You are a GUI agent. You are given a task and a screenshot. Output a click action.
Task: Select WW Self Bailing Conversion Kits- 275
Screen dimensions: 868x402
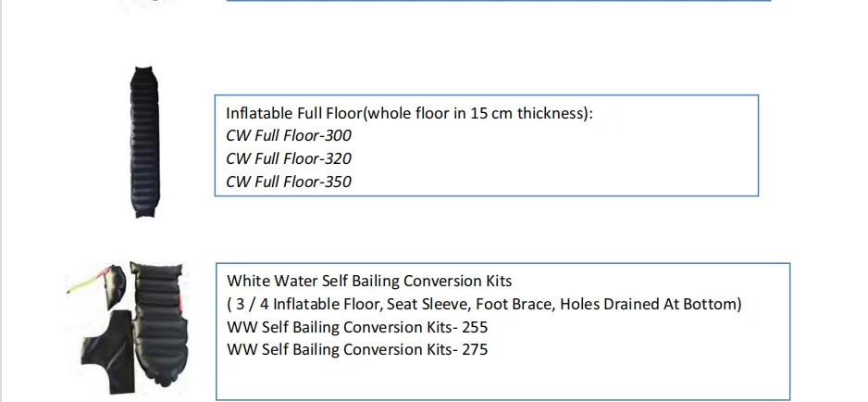click(x=357, y=350)
